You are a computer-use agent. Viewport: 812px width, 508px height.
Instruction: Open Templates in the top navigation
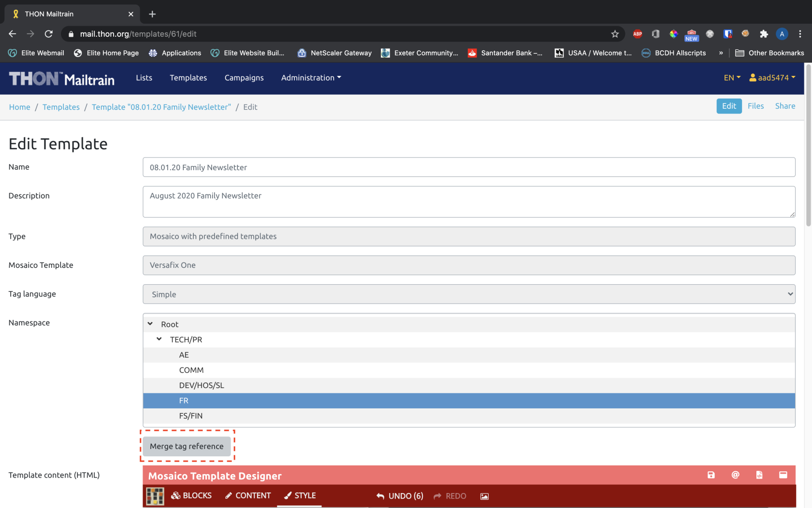pyautogui.click(x=188, y=78)
